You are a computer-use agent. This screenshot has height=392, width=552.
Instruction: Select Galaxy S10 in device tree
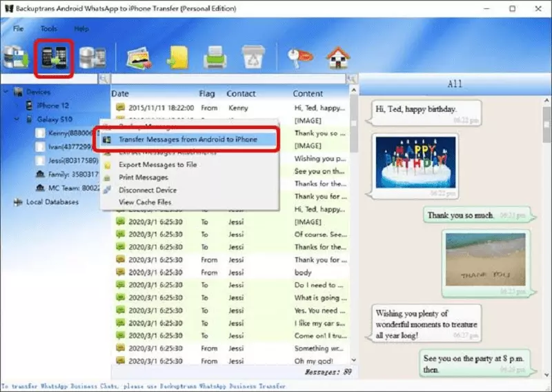click(x=55, y=119)
